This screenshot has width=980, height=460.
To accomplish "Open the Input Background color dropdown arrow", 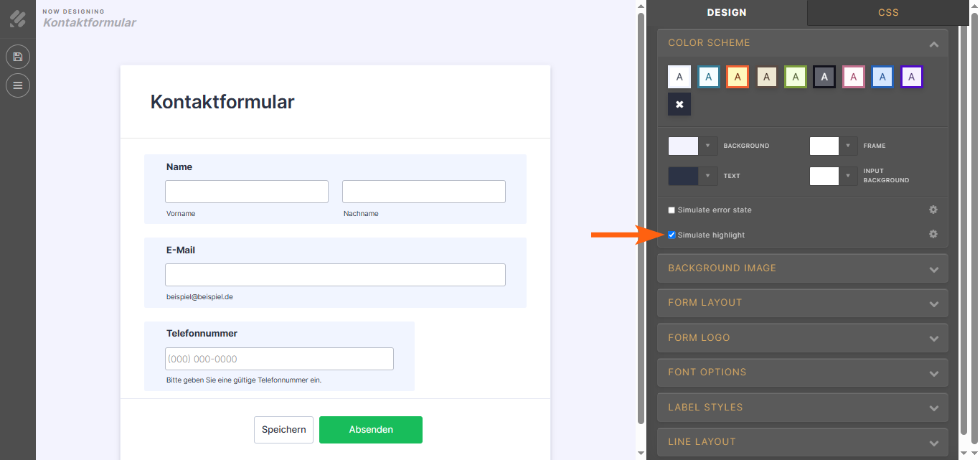I will (x=849, y=176).
